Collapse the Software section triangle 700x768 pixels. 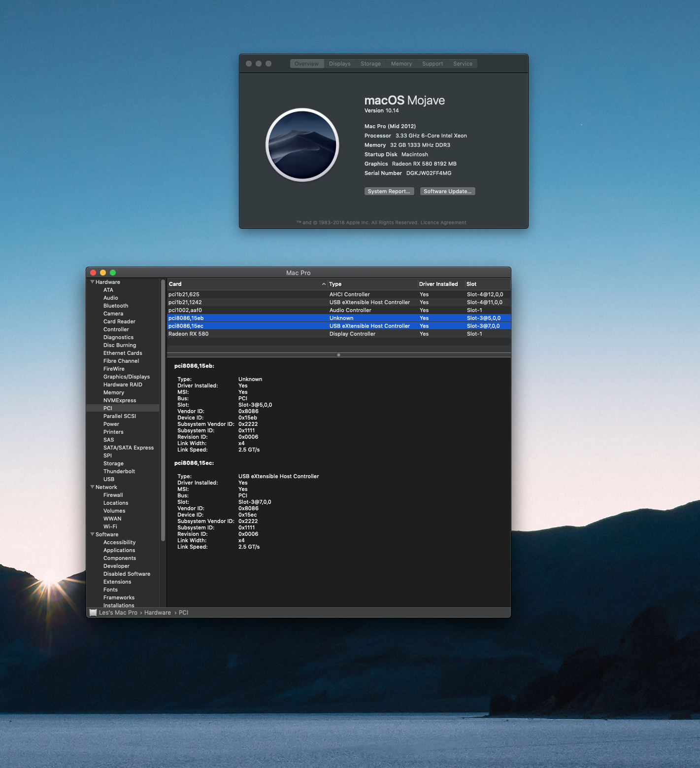[92, 534]
